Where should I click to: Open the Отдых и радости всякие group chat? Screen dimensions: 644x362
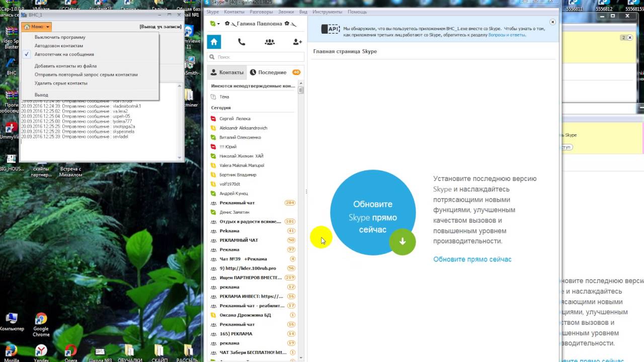click(252, 221)
